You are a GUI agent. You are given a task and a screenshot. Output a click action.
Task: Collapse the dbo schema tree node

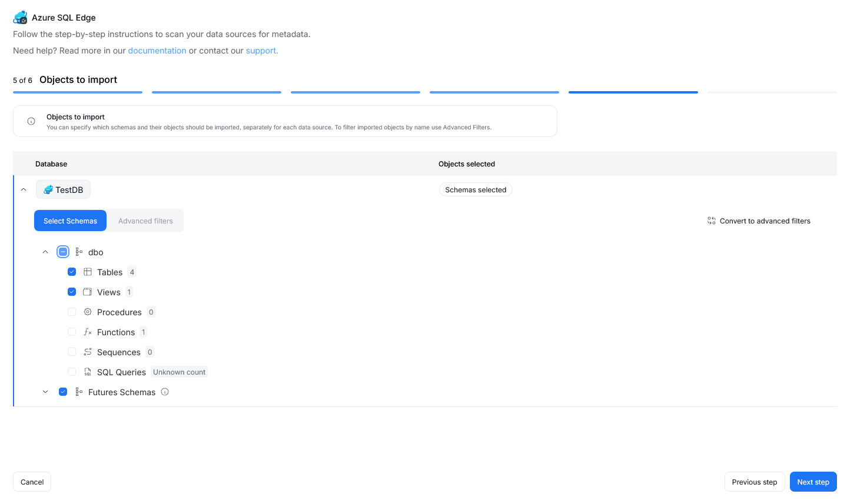45,252
